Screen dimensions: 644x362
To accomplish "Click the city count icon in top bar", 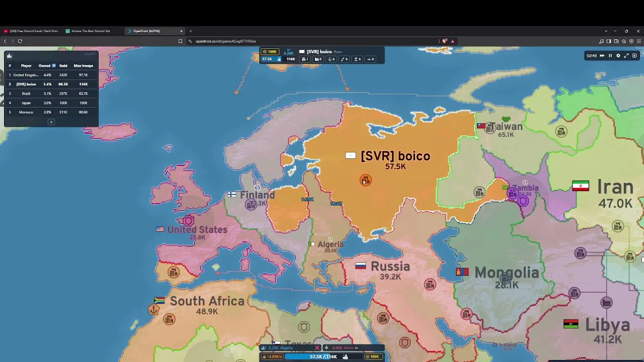I will coord(305,59).
